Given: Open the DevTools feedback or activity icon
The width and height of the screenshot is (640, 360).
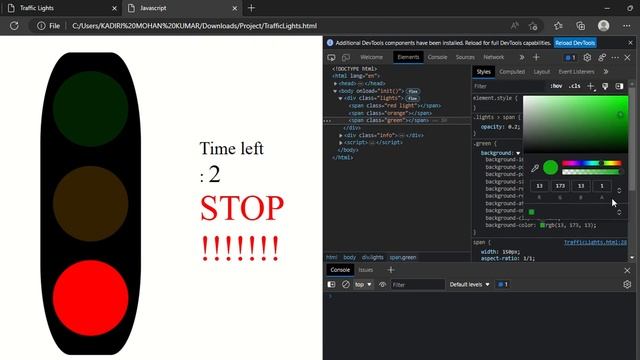Looking at the screenshot, I should [602, 58].
